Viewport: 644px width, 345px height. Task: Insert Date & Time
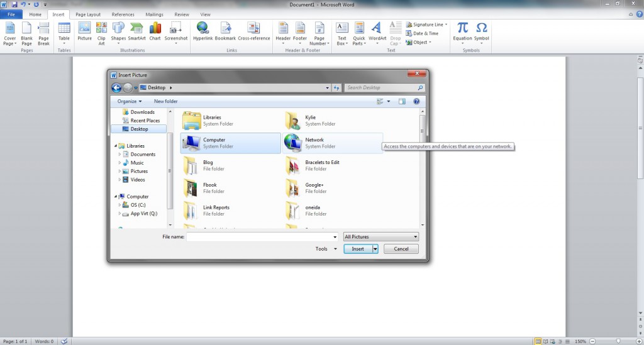422,33
